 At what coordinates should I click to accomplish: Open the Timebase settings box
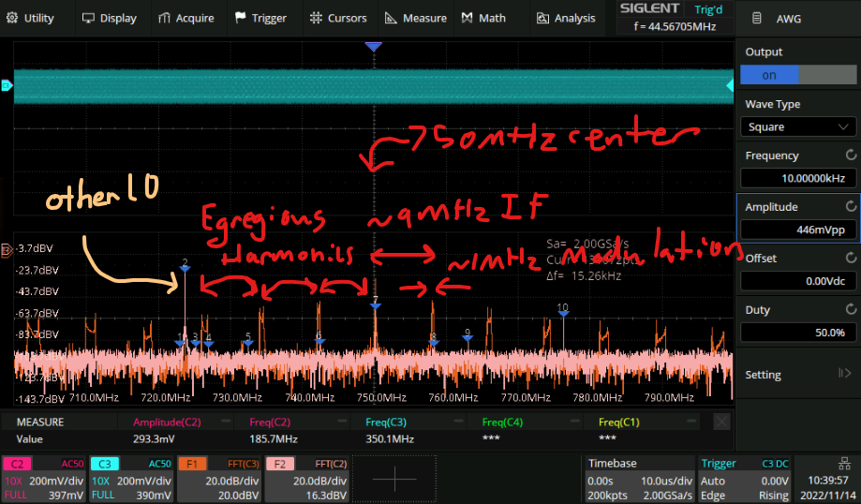point(638,479)
